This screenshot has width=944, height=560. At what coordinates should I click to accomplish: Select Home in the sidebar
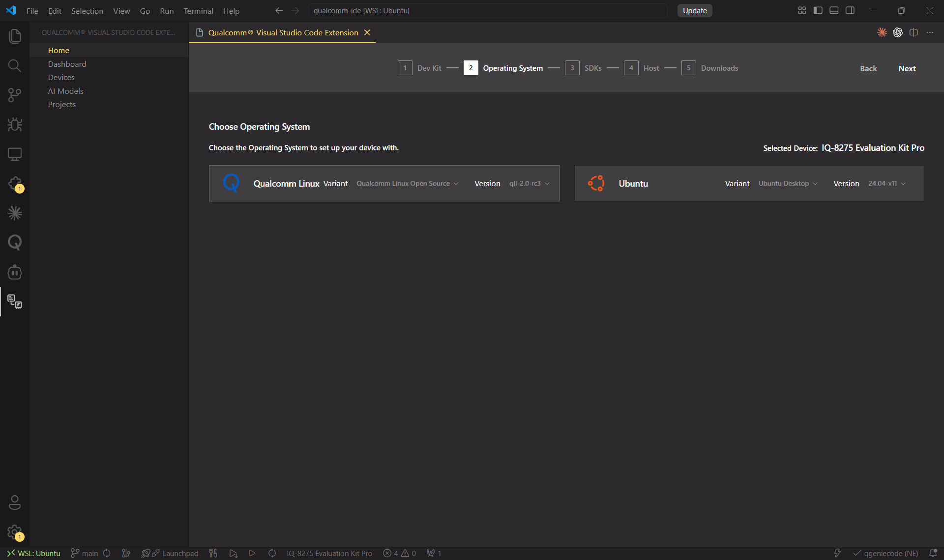(x=109, y=50)
